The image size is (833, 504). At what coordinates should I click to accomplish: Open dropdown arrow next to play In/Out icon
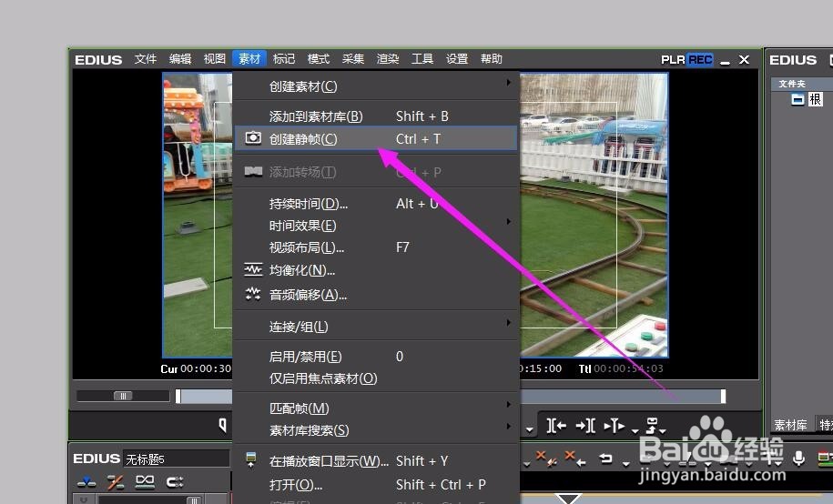pos(635,430)
